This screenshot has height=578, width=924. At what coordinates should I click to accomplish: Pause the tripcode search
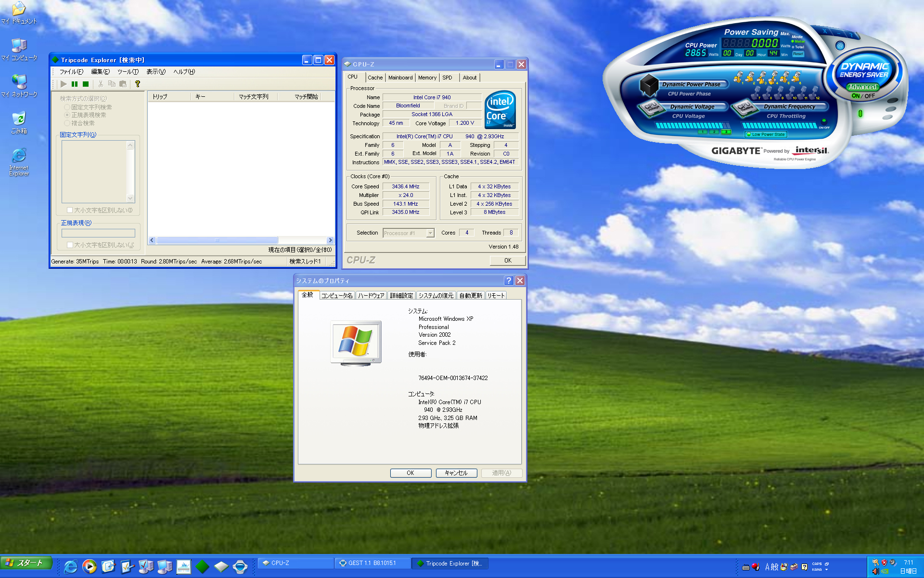point(75,84)
